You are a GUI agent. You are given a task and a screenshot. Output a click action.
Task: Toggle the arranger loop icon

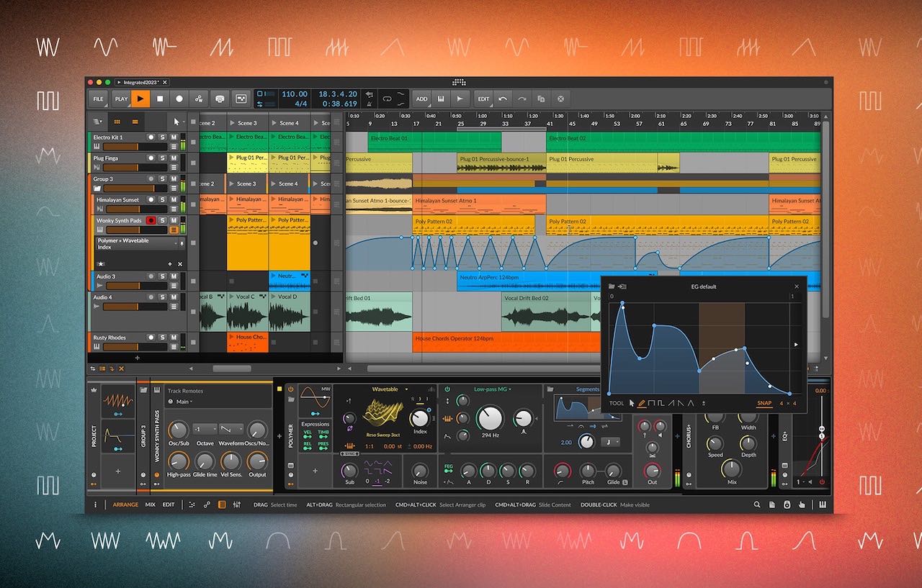[x=388, y=99]
